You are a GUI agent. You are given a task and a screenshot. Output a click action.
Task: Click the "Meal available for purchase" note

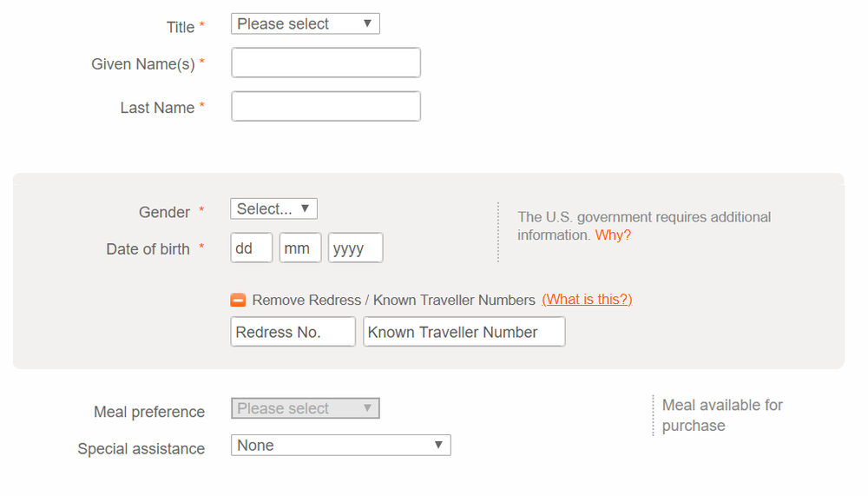[722, 415]
